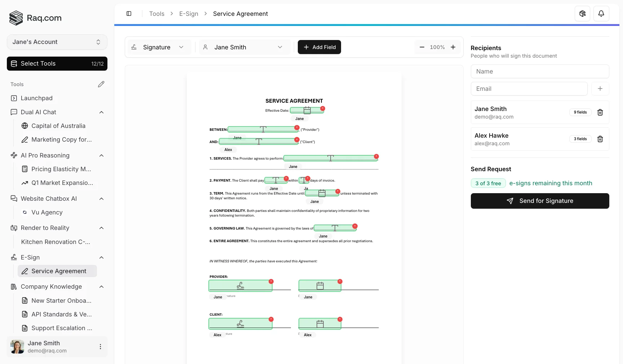Zoom in with the plus icon
Screen dimensions: 623x364
(x=453, y=47)
